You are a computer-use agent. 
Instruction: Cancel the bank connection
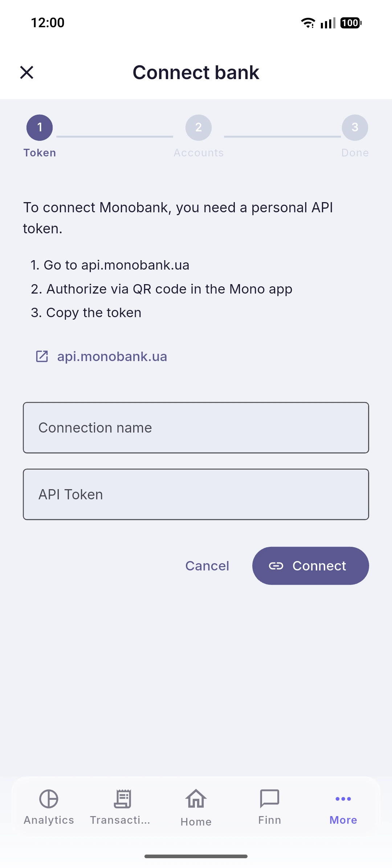(207, 566)
